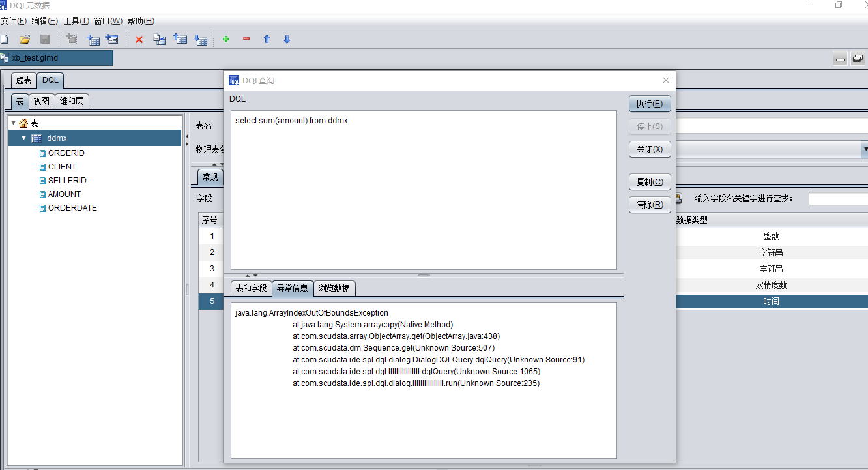Click the Open folder toolbar icon

coord(25,39)
